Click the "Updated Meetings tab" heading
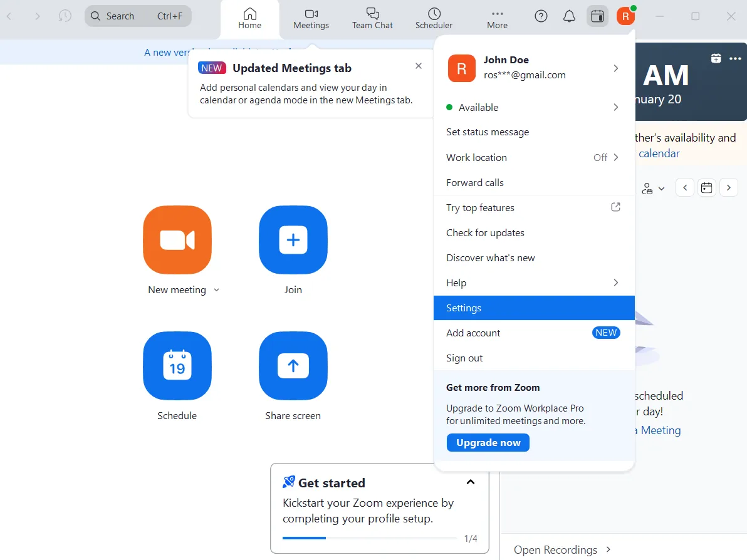This screenshot has width=747, height=560. click(291, 68)
